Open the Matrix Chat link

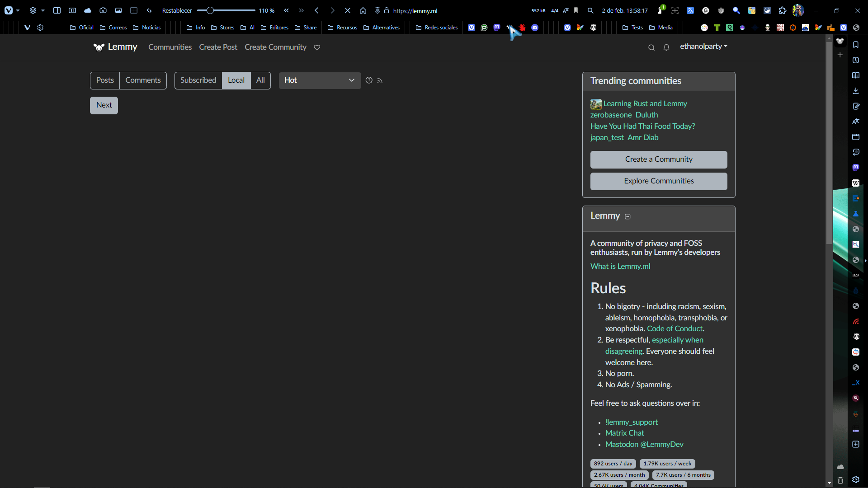click(x=624, y=433)
